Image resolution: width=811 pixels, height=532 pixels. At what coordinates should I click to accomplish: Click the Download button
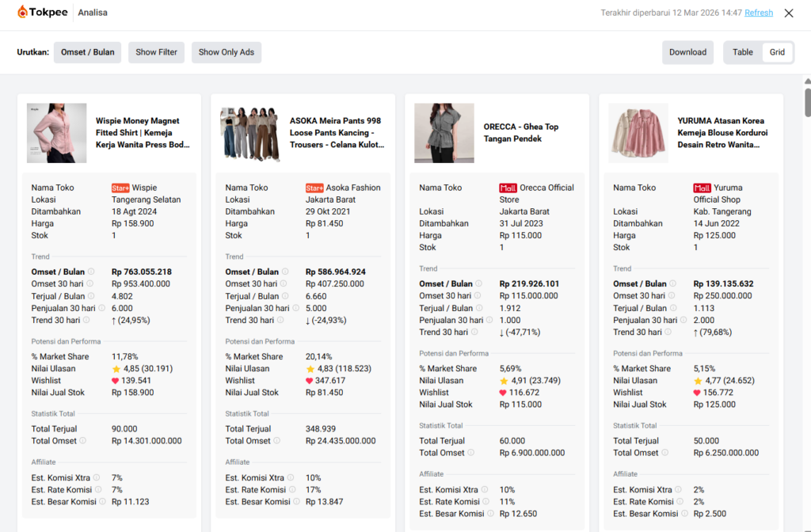pos(687,52)
